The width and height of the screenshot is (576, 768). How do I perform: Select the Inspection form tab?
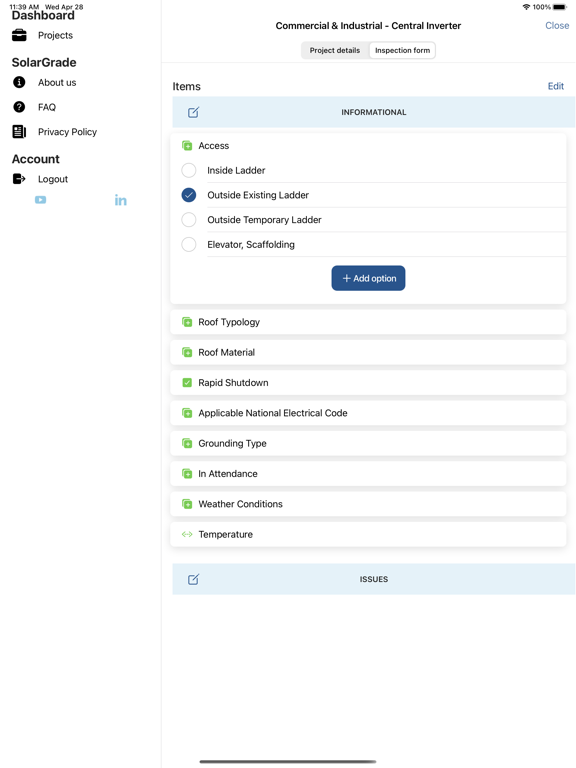click(402, 50)
